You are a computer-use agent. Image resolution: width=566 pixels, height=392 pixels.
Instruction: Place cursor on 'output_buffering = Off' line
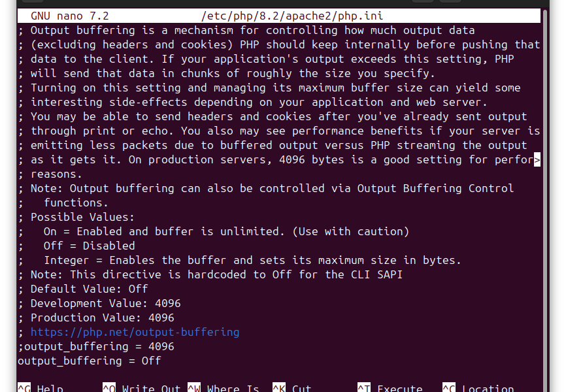click(89, 361)
